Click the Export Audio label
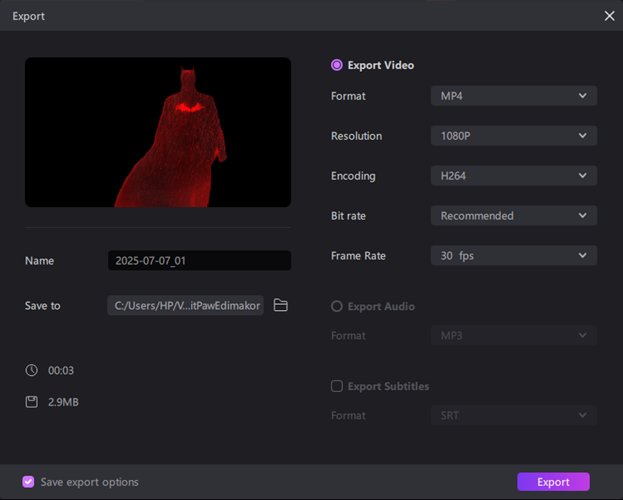The height and width of the screenshot is (500, 623). [381, 306]
